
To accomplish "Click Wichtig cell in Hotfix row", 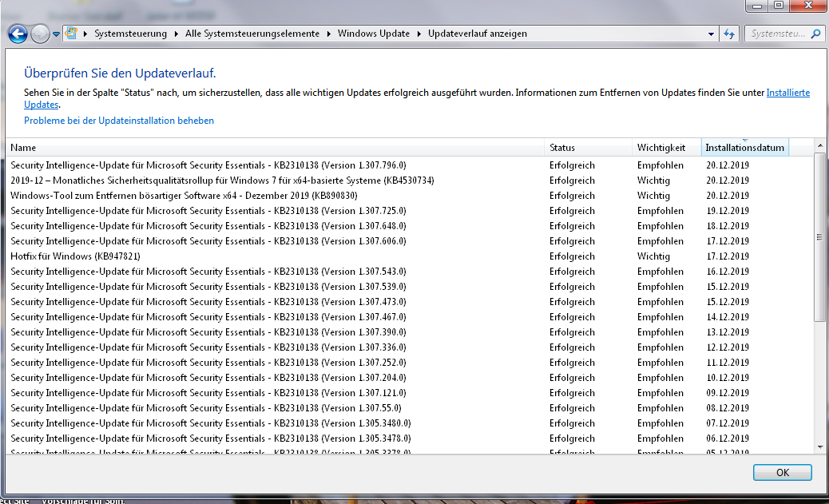I will tap(653, 256).
